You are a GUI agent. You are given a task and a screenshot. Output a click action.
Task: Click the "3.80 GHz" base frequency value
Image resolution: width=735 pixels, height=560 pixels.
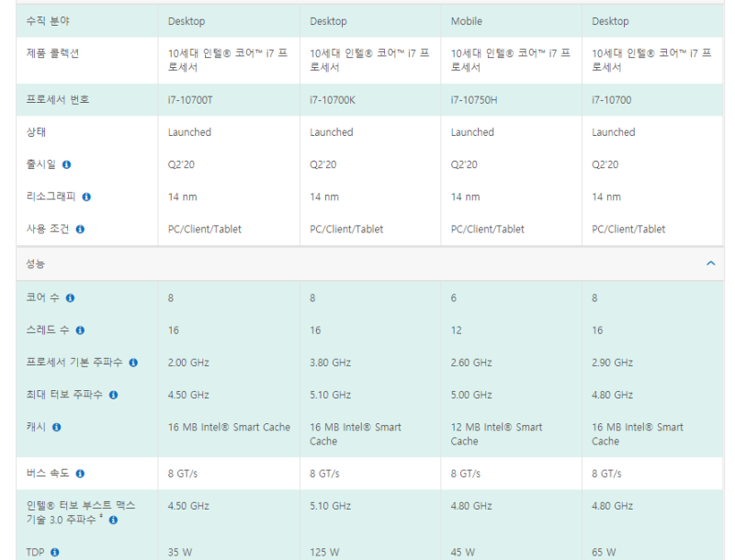330,363
